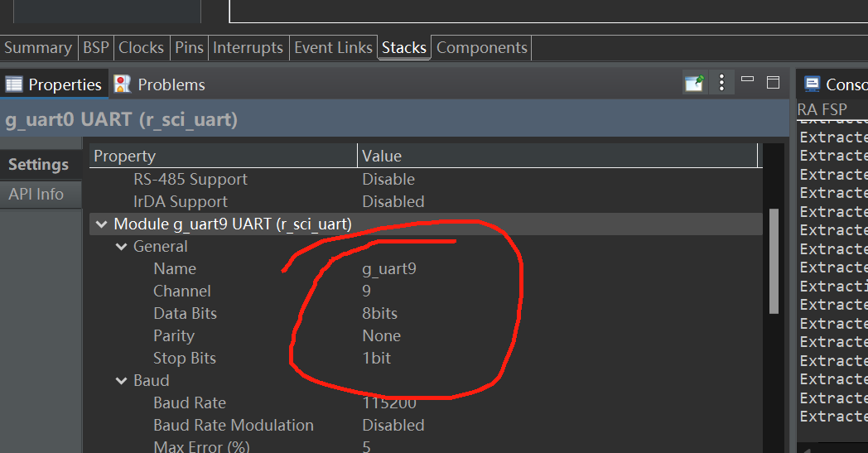Click the properties vertical scrollbar thumb
868x453 pixels.
pos(774,261)
